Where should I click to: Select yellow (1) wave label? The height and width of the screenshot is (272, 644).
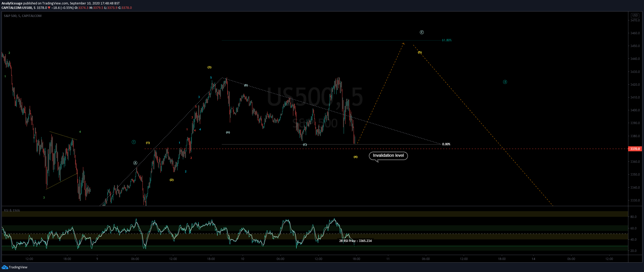[148, 143]
